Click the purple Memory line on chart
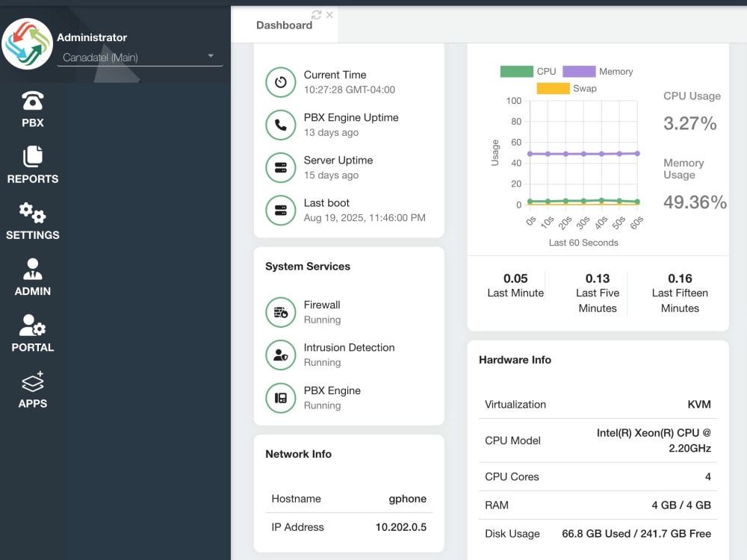The height and width of the screenshot is (560, 747). coord(583,154)
